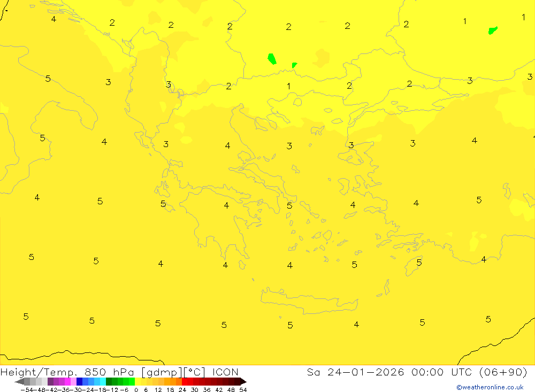Select the "48" legend scale label

click(231, 390)
